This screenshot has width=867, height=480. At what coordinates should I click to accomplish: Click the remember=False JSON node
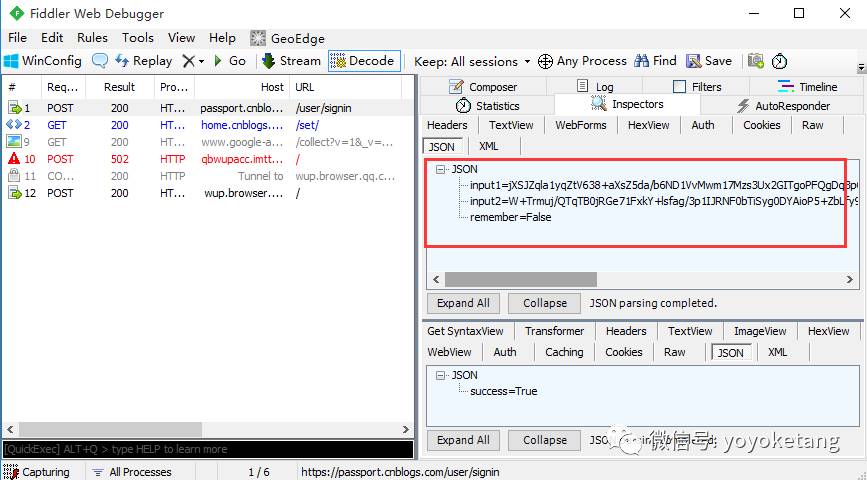tap(510, 217)
